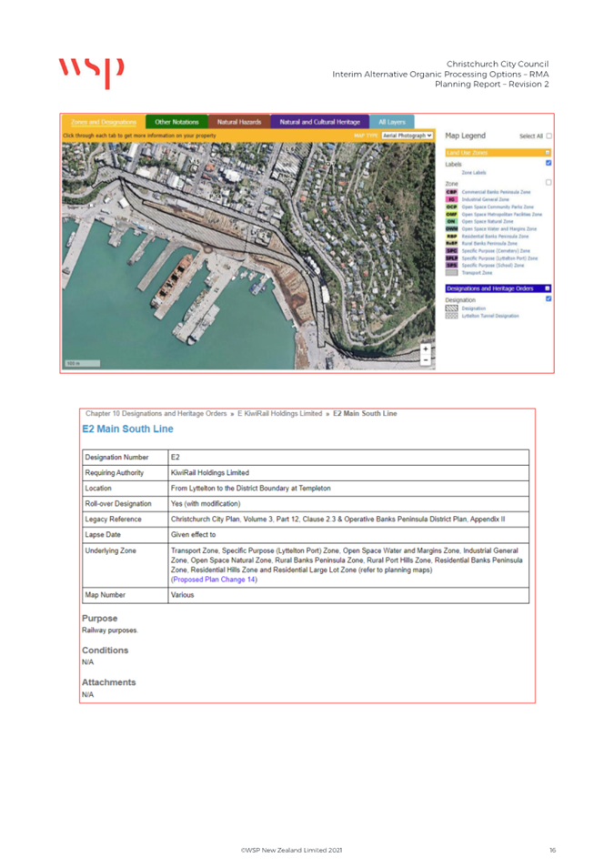Click the aerial photograph map view
This screenshot has width=614, height=868.
(x=248, y=256)
